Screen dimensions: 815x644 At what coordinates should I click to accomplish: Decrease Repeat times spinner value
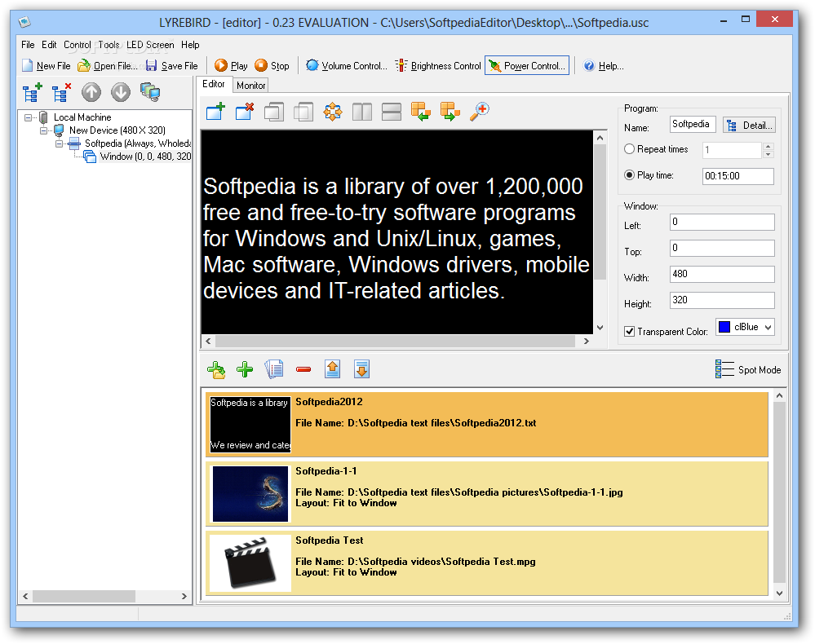click(768, 154)
